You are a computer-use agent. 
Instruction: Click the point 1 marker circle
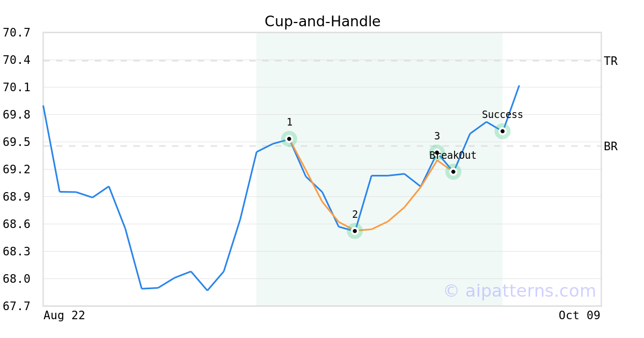[x=289, y=139]
